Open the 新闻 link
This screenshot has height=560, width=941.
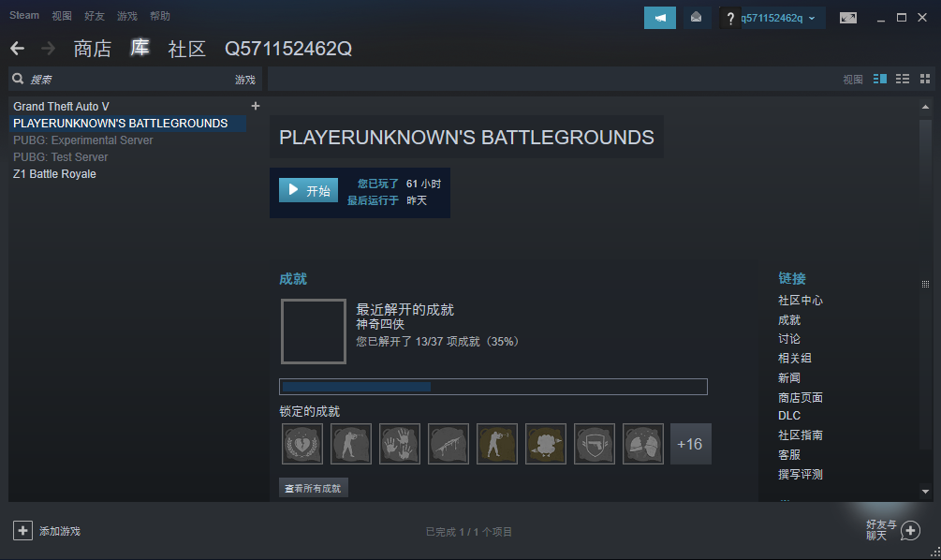tap(789, 377)
